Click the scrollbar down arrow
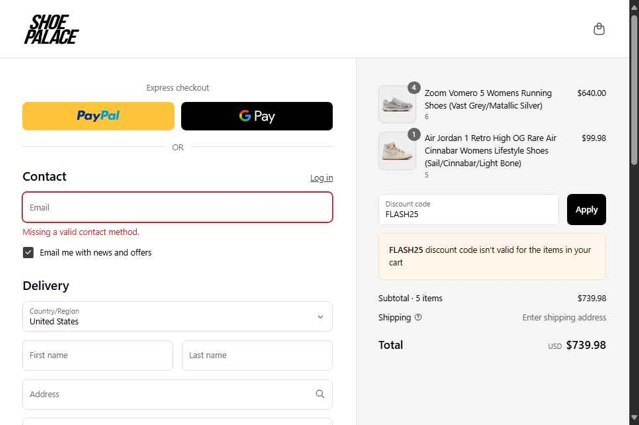The width and height of the screenshot is (639, 425). 634,418
